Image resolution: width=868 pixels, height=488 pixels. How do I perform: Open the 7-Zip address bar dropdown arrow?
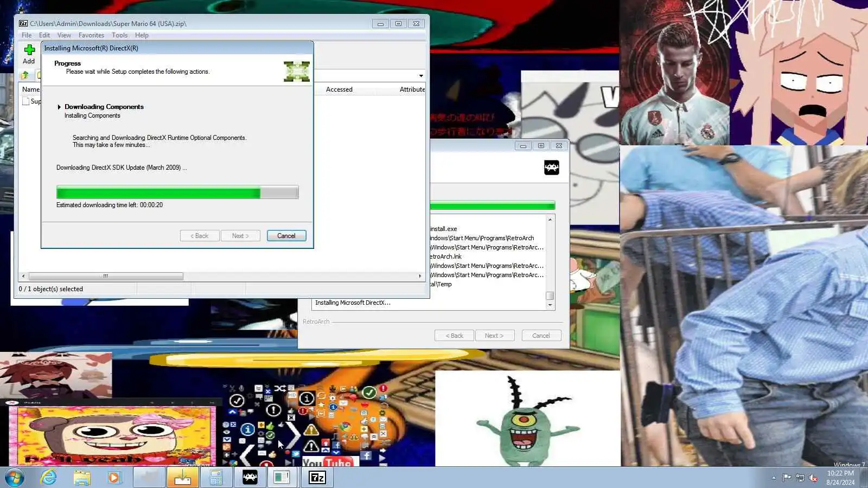click(421, 76)
